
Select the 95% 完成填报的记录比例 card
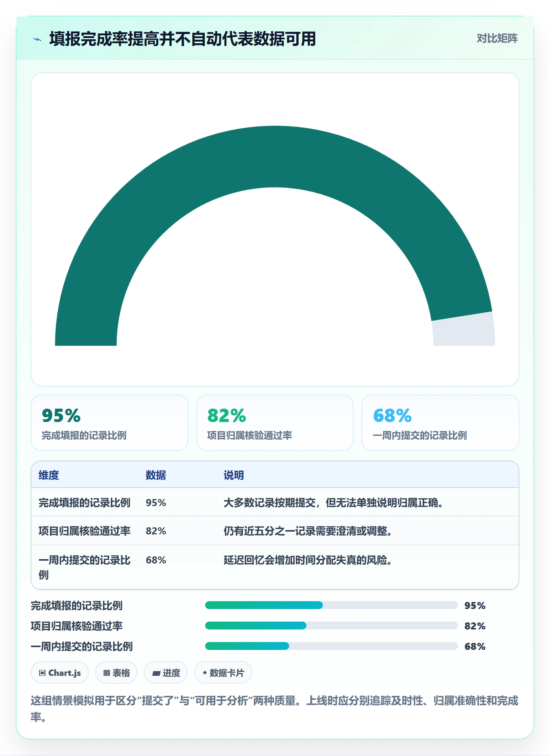click(x=110, y=423)
